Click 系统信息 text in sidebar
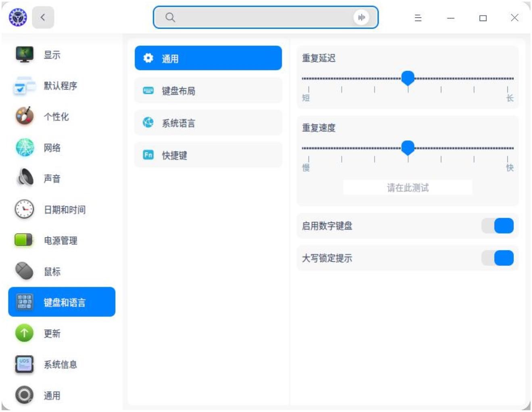The height and width of the screenshot is (412, 532). tap(61, 364)
